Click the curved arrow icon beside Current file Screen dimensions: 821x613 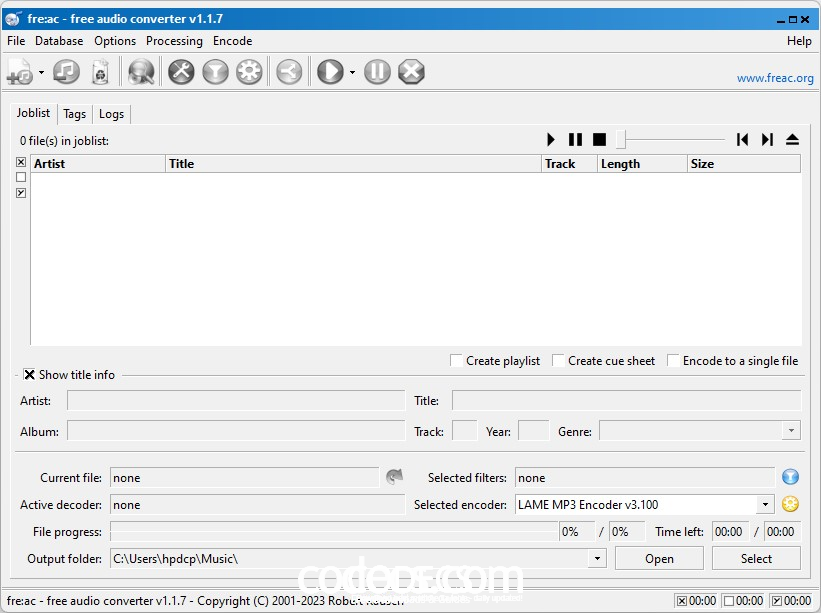coord(394,477)
